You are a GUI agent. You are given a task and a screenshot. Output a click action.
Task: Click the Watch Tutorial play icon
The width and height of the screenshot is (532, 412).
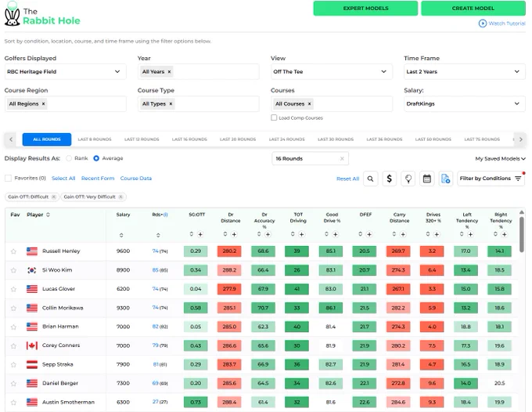point(482,23)
